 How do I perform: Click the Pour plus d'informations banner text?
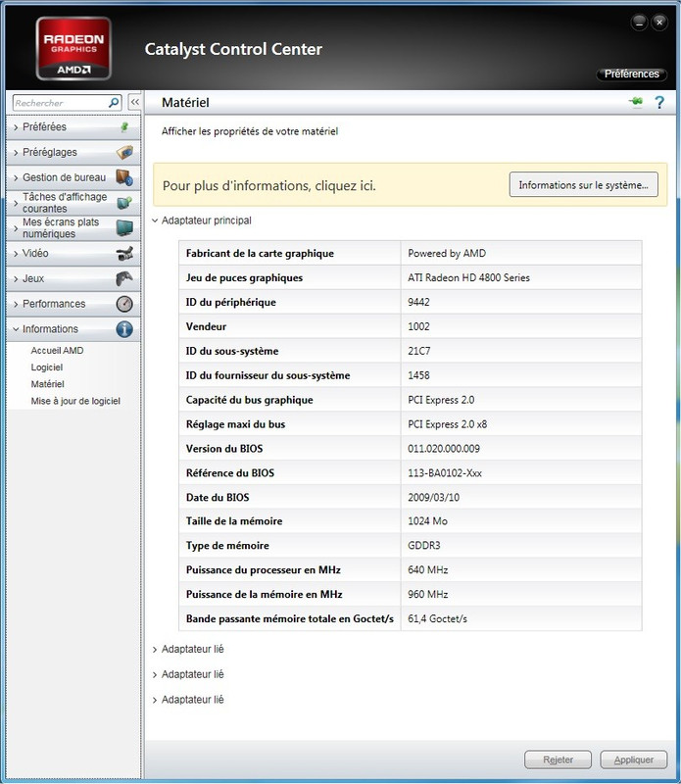pos(269,186)
